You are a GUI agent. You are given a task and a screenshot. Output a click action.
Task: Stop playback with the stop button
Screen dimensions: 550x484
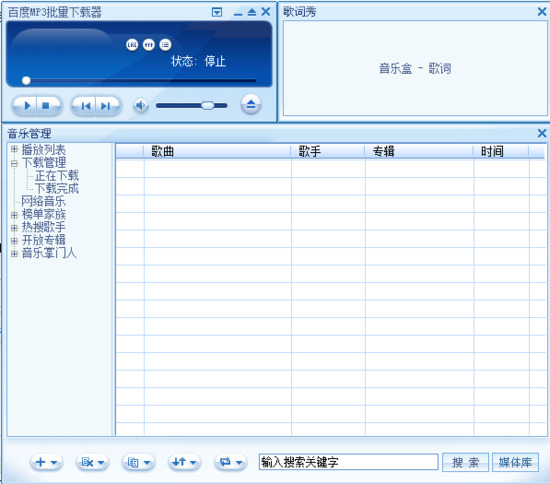click(46, 105)
